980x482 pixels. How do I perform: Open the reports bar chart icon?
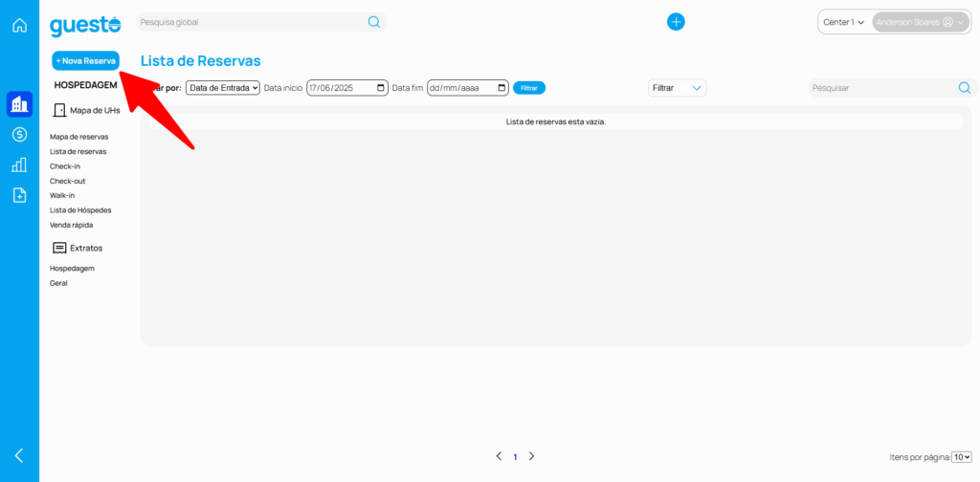19,165
